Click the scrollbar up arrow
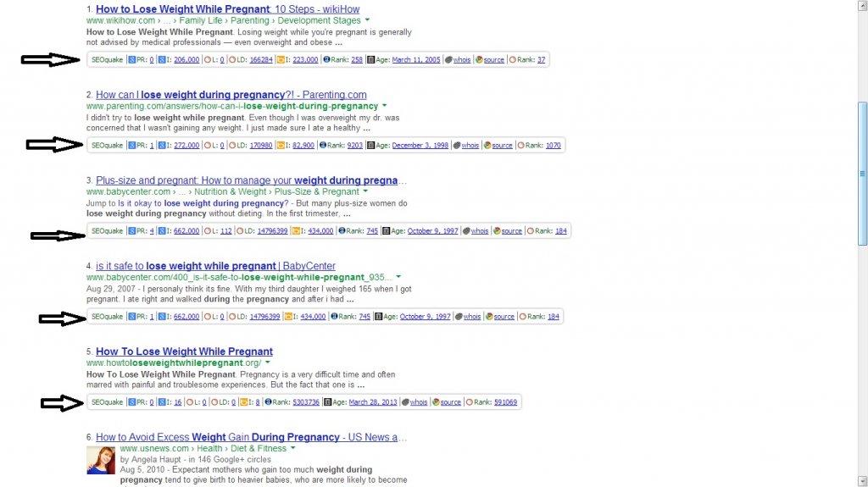The image size is (868, 487). (x=862, y=5)
